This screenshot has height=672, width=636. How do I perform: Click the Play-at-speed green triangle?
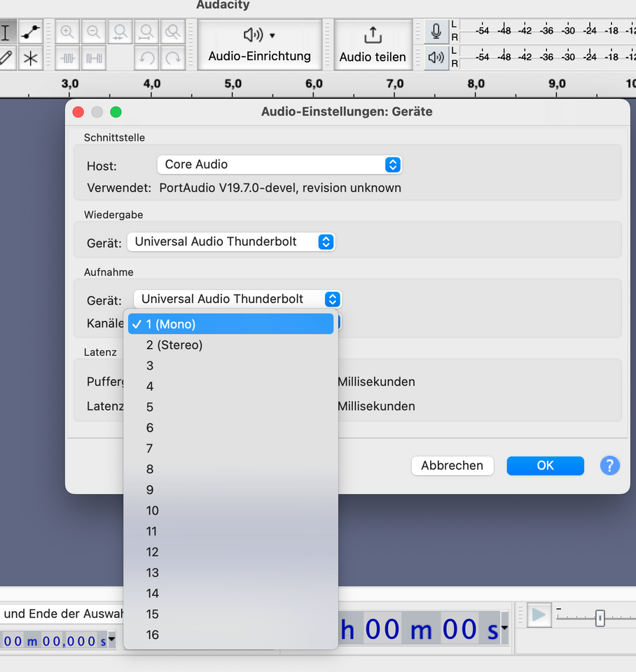(539, 615)
